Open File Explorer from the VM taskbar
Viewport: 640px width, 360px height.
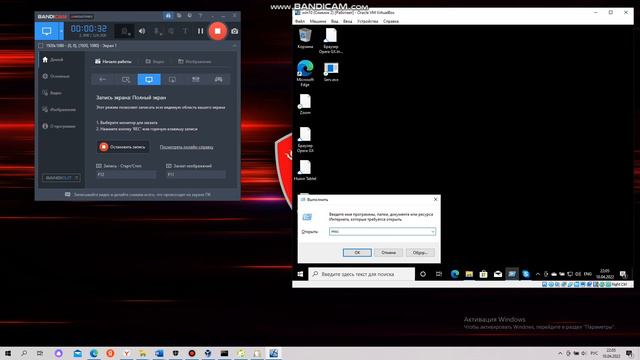469,274
